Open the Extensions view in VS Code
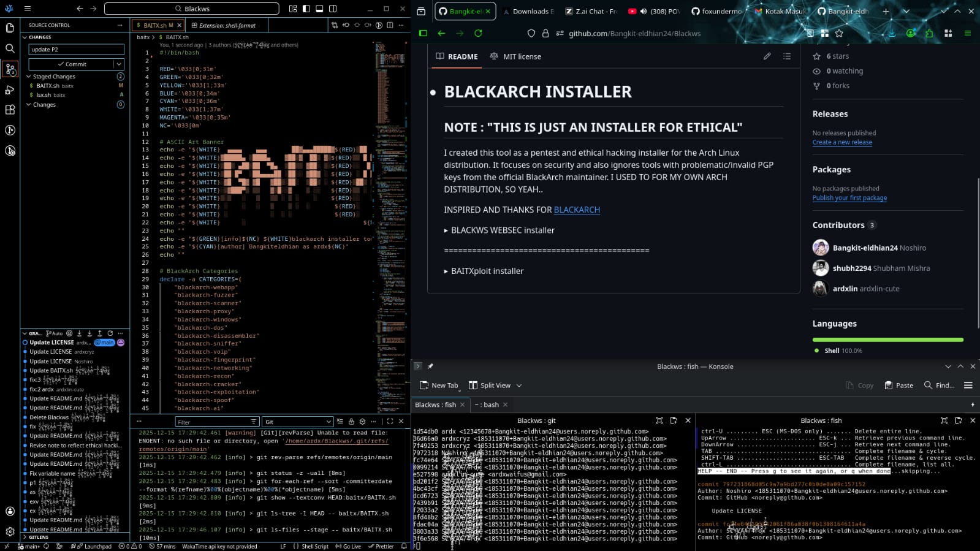This screenshot has height=551, width=980. pos(10,110)
